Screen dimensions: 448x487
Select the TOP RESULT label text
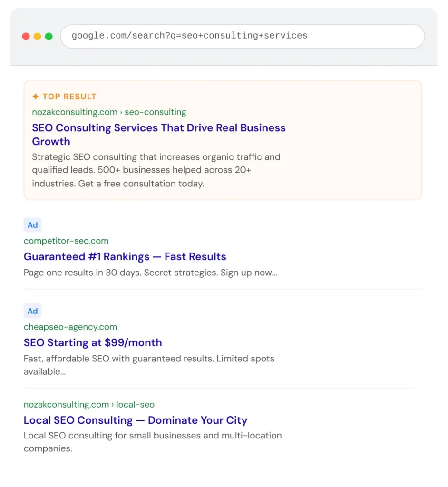(x=69, y=97)
